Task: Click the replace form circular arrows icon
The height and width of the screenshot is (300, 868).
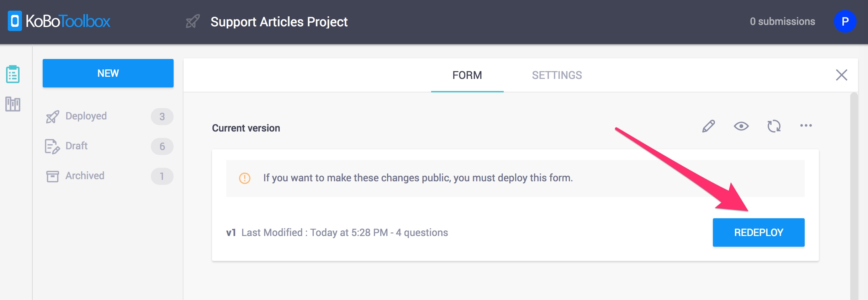Action: [x=774, y=126]
